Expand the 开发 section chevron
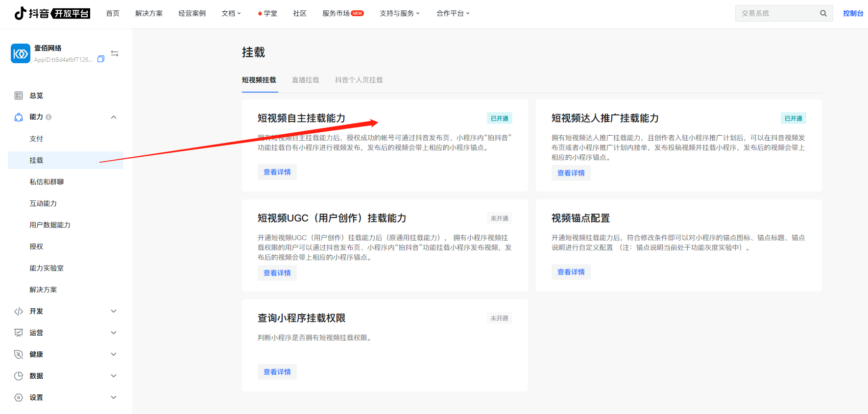This screenshot has height=414, width=868. [114, 311]
